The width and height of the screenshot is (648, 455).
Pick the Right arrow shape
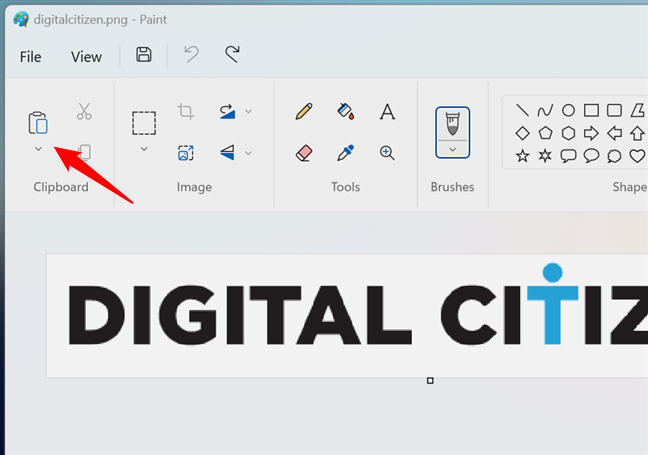[591, 133]
